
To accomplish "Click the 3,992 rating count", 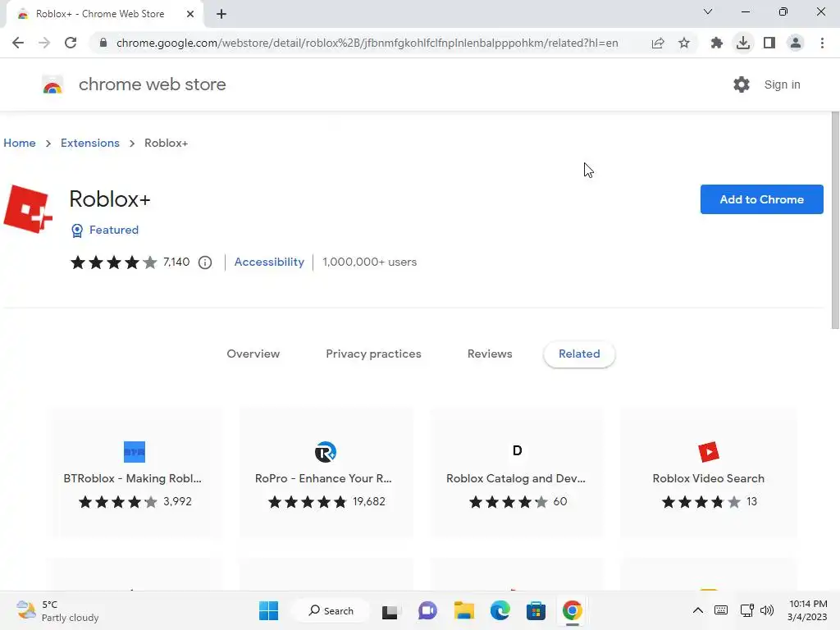I will (177, 501).
